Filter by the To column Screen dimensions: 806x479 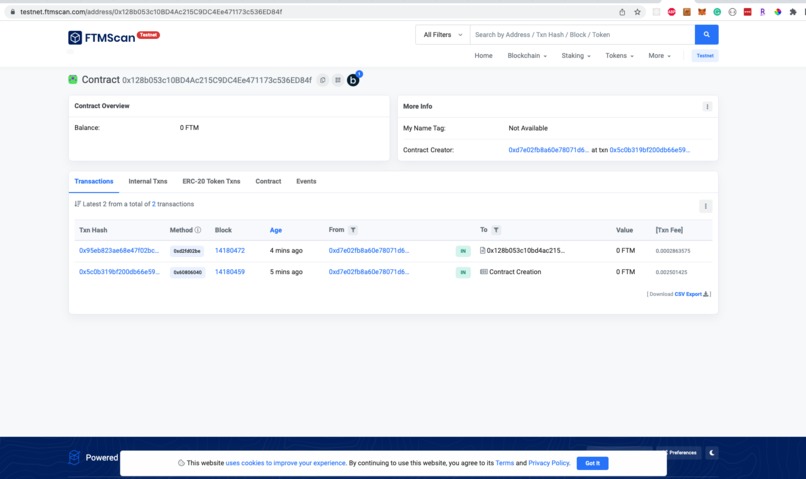click(x=496, y=230)
